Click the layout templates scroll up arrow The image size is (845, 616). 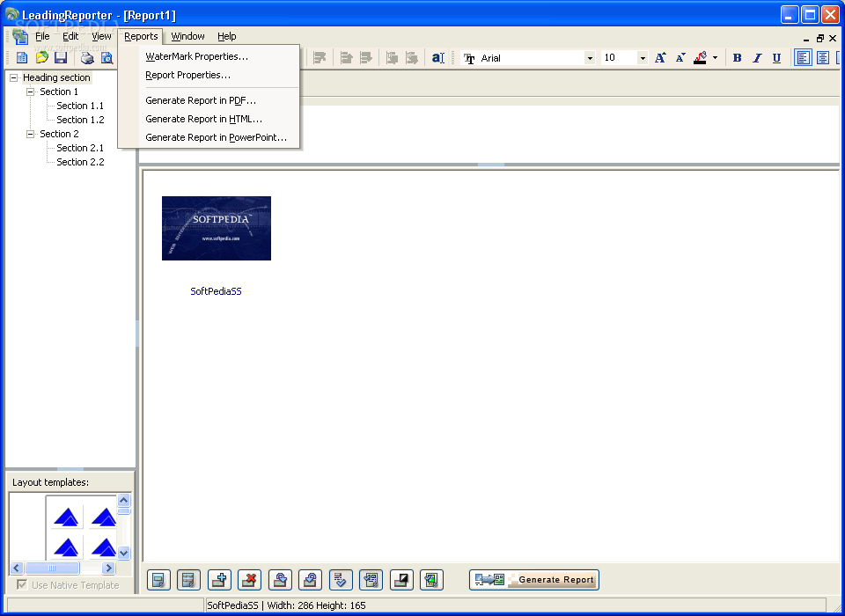coord(123,500)
